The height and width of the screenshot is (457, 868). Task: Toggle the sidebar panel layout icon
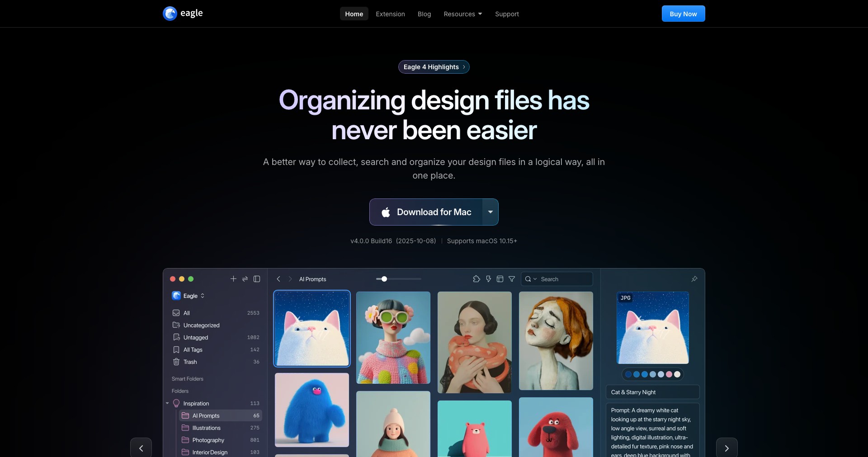coord(257,279)
